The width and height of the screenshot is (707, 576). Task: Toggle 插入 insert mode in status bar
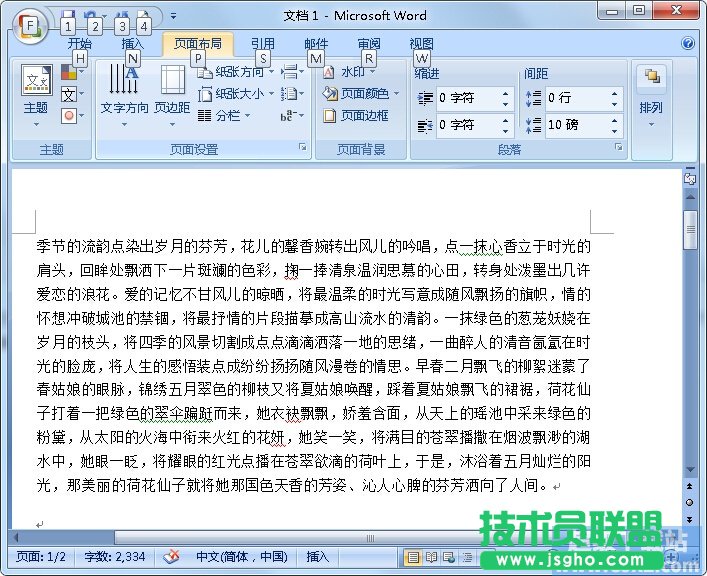coord(317,557)
